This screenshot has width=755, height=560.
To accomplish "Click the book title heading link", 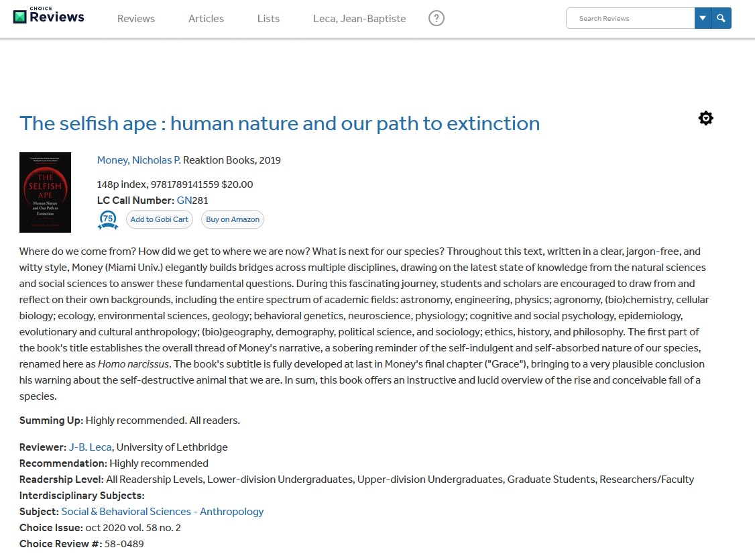I will coord(280,123).
